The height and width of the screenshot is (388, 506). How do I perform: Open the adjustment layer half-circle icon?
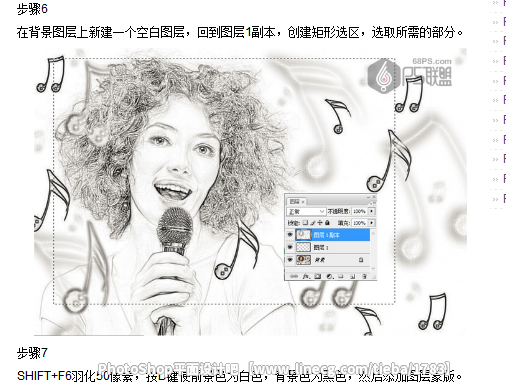tap(330, 276)
